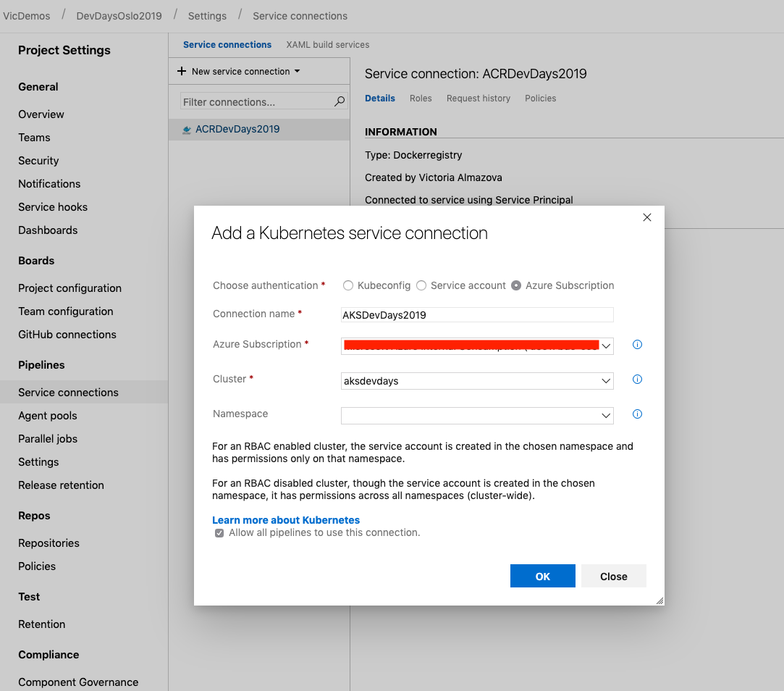Click the plus icon for New service connection
Viewport: 784px width, 691px height.
pyautogui.click(x=182, y=72)
